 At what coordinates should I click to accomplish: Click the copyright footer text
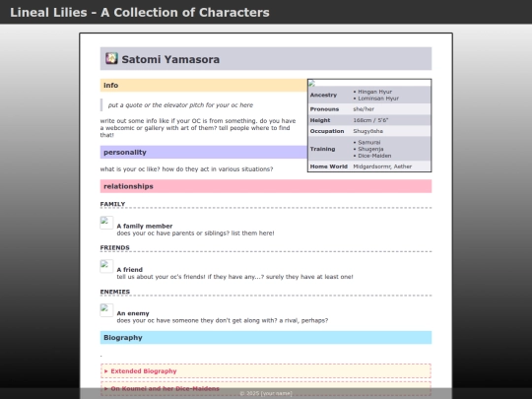[266, 393]
